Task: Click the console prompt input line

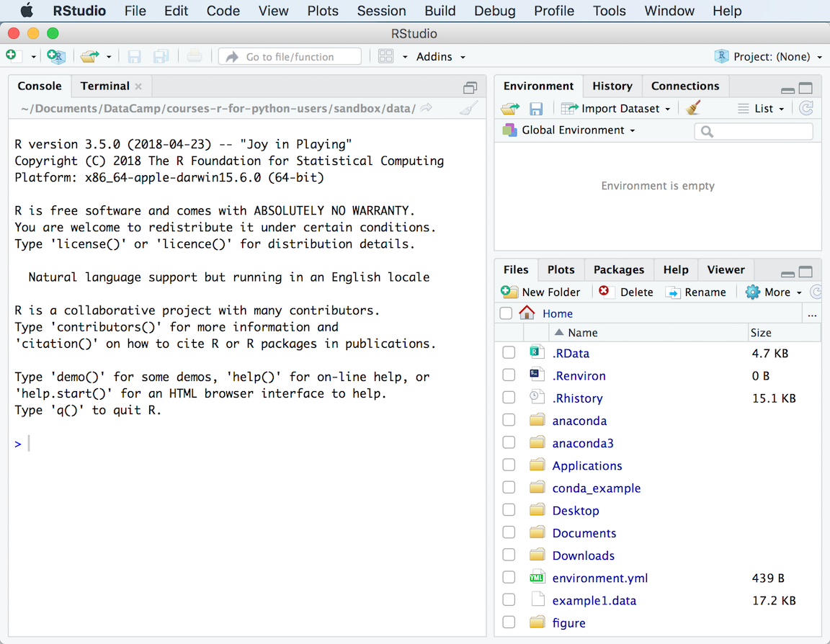Action: [x=246, y=444]
